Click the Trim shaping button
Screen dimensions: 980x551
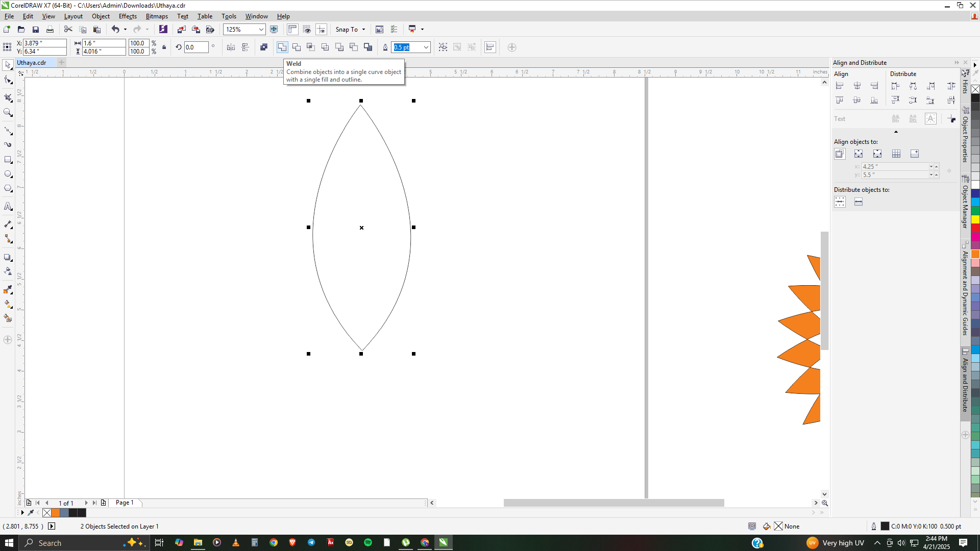pyautogui.click(x=297, y=47)
